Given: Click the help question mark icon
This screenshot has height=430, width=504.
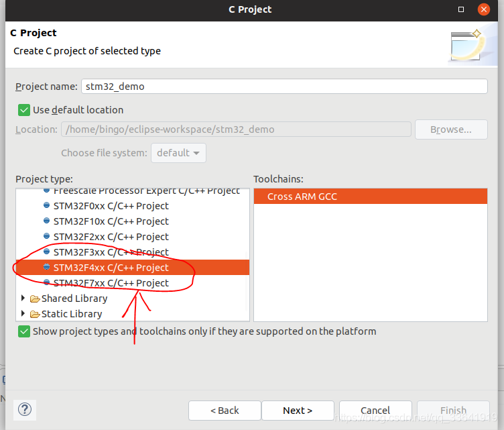Looking at the screenshot, I should 25,409.
